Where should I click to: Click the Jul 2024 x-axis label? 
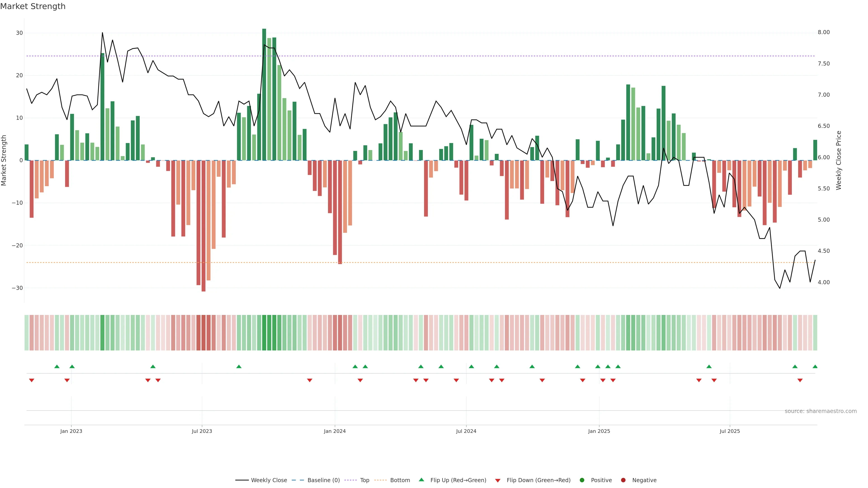[x=466, y=431]
